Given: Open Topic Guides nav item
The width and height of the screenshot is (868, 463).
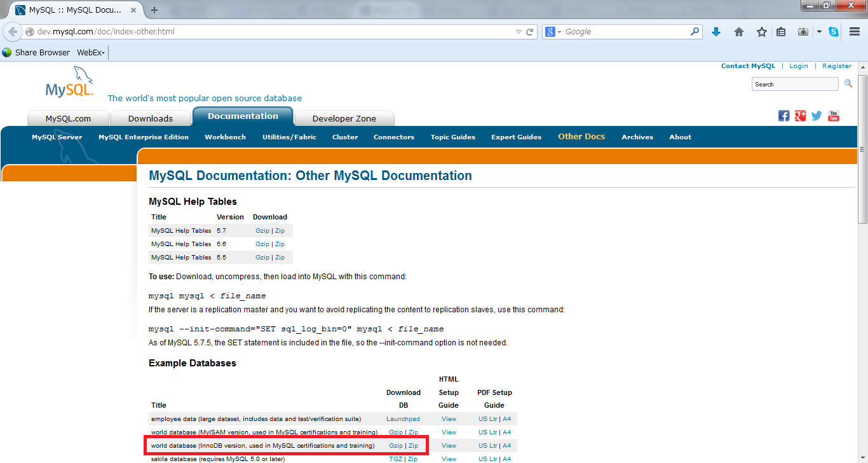Looking at the screenshot, I should (x=453, y=137).
